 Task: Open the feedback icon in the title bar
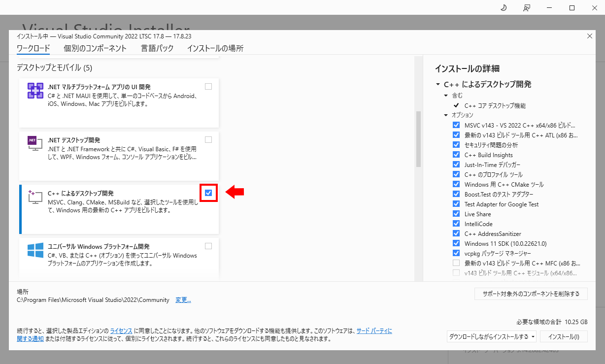click(527, 7)
